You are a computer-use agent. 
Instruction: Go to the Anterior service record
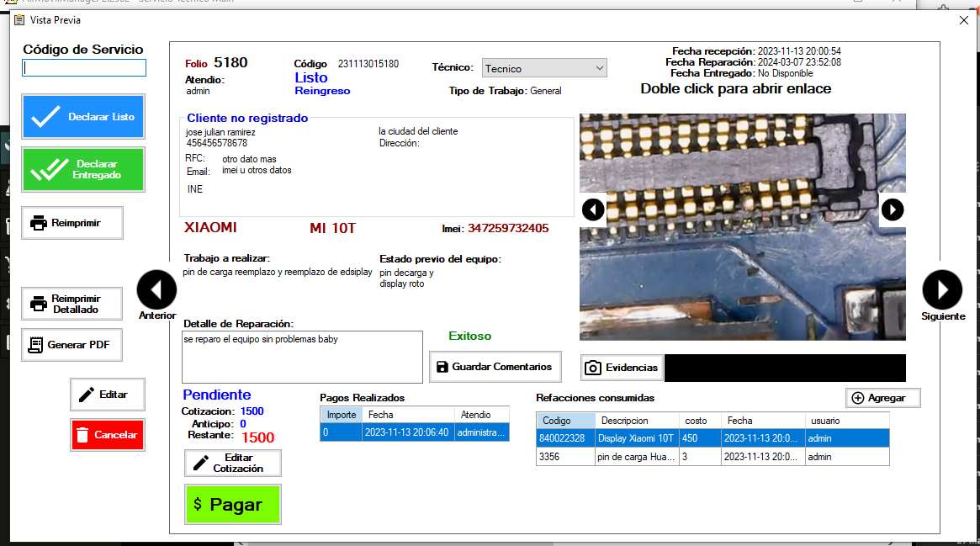coord(156,290)
